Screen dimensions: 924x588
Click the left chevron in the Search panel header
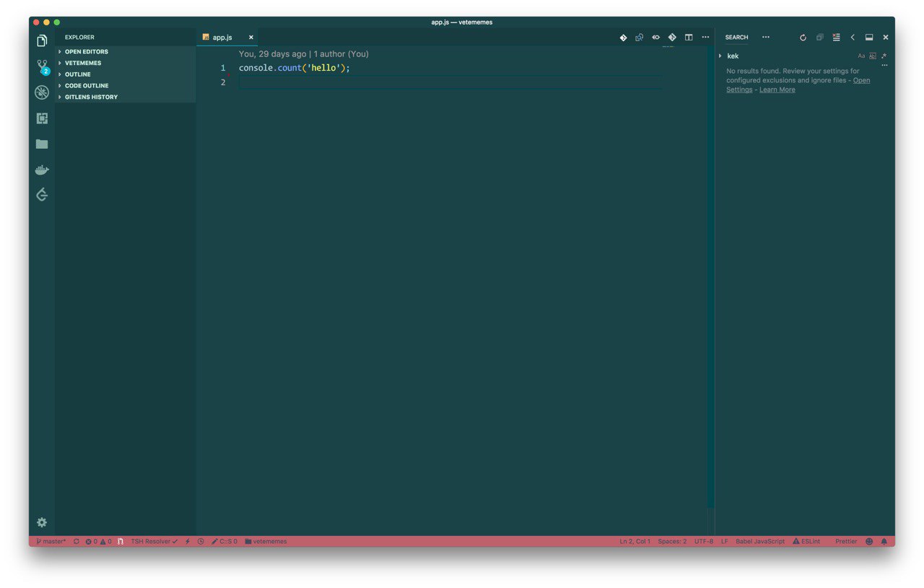pos(853,38)
